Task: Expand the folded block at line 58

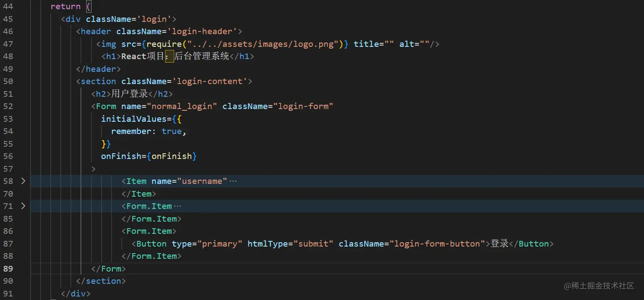Action: pos(23,181)
